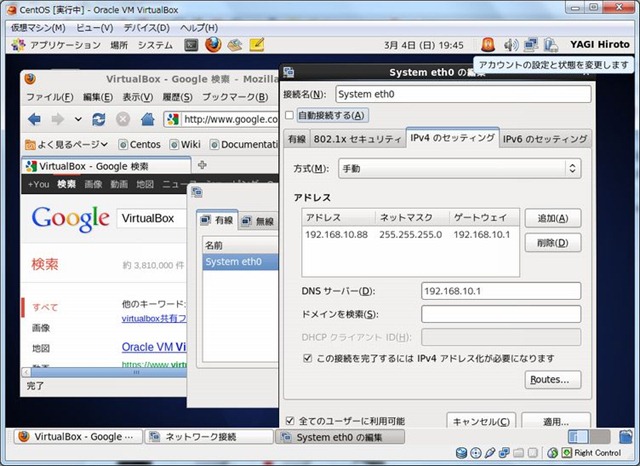The width and height of the screenshot is (640, 466).
Task: Click the DNS サーバー input field
Action: tap(500, 291)
